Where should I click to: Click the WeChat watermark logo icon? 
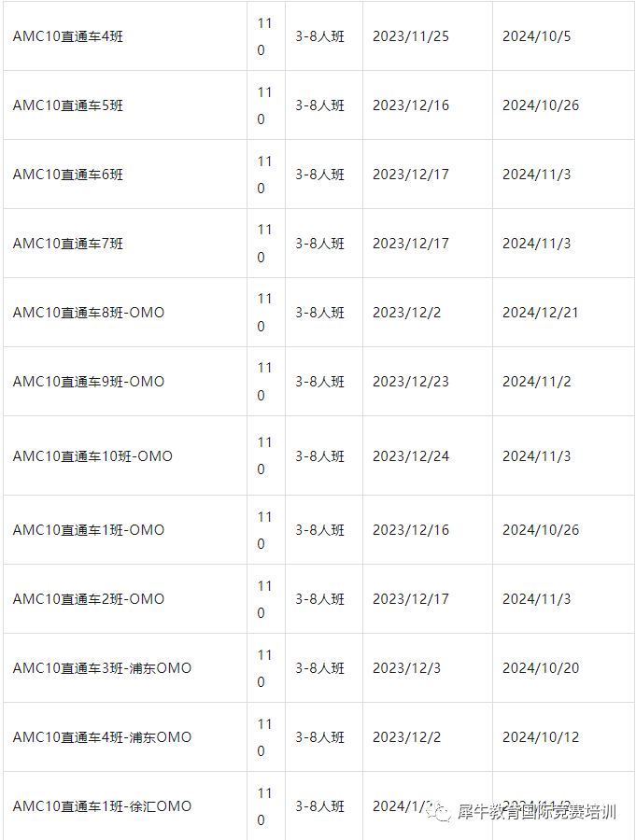coord(439,812)
